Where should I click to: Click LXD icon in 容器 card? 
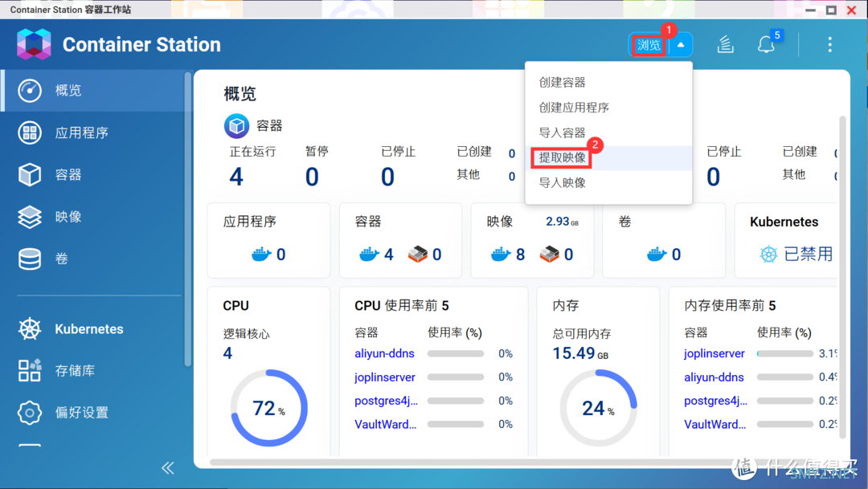point(418,254)
